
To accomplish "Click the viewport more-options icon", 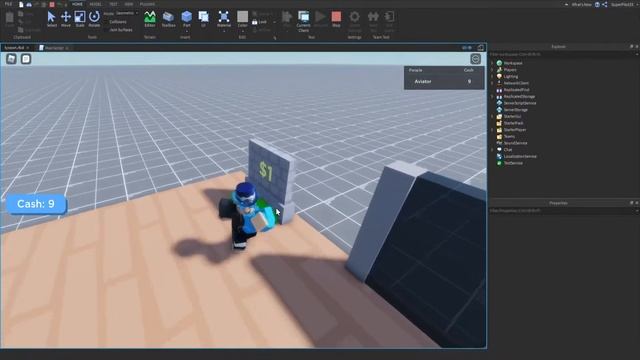I will (476, 59).
